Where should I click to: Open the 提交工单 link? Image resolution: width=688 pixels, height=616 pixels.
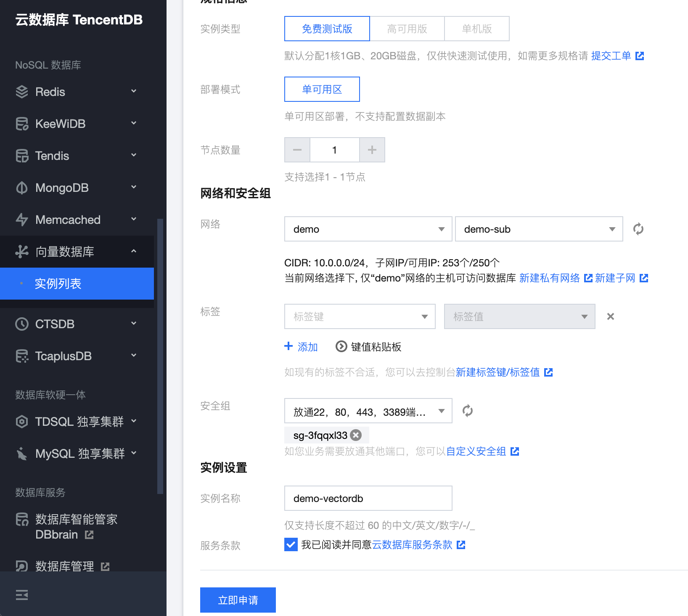click(x=611, y=56)
